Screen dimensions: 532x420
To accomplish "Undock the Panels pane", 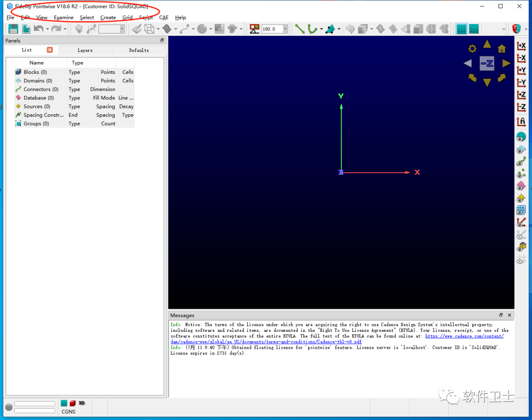I will (x=162, y=40).
